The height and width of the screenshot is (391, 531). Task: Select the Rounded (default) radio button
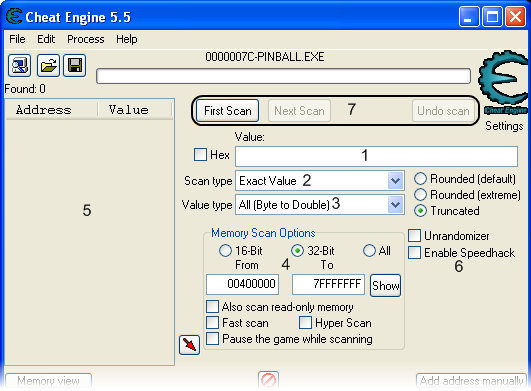coord(420,179)
